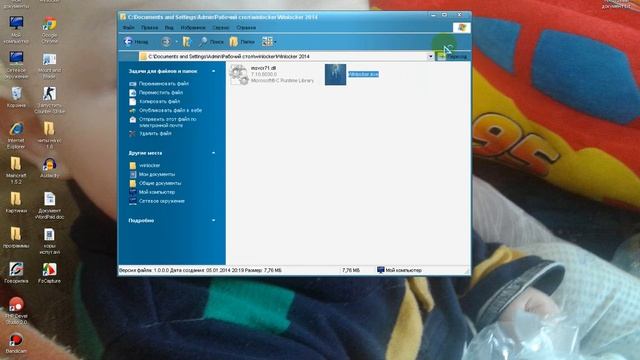
Task: Open winlocker folder in Другие места
Action: [149, 165]
